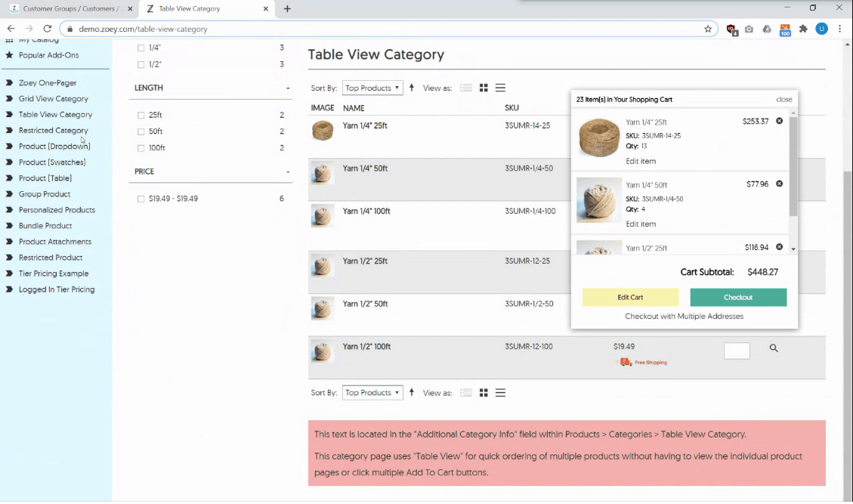Click the magnifier icon for Yarn 1/2" 100ft

pyautogui.click(x=774, y=348)
